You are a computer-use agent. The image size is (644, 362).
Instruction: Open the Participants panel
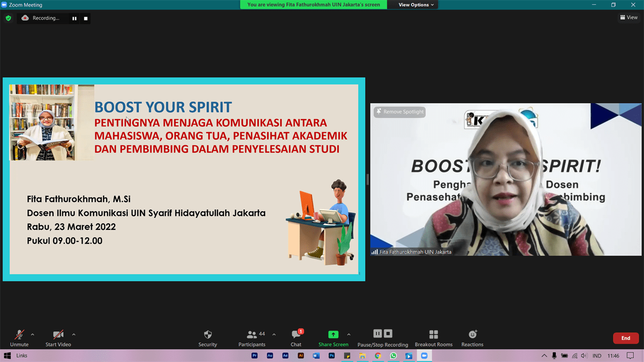252,338
